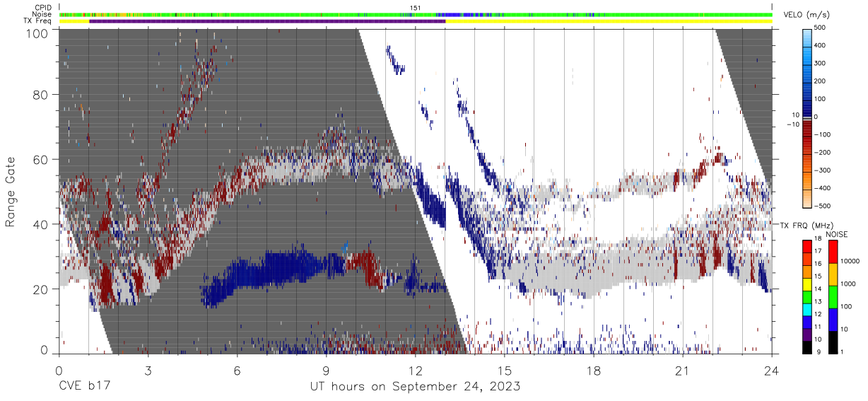Click the x-axis tick 12

click(x=415, y=371)
